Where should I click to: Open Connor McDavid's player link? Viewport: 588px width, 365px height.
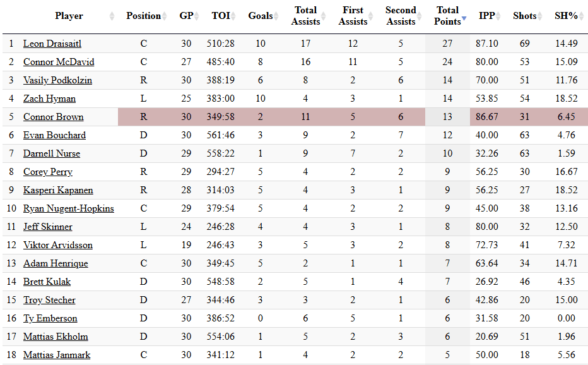59,62
